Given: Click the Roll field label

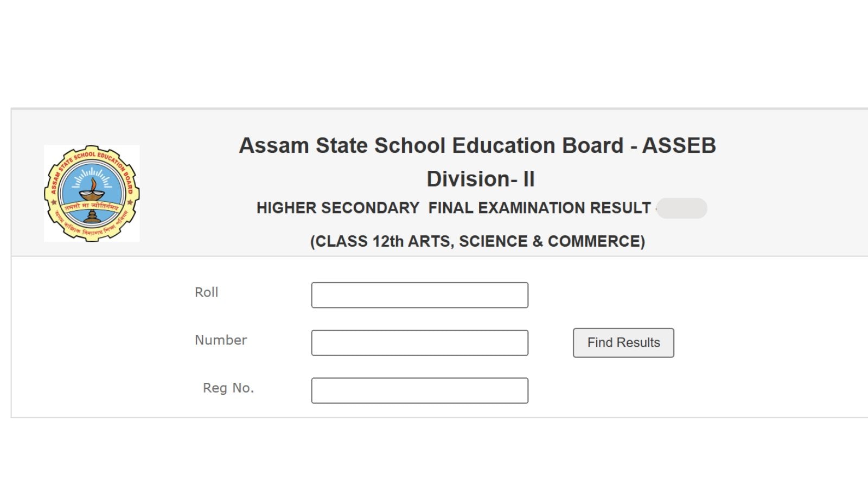Looking at the screenshot, I should point(206,292).
